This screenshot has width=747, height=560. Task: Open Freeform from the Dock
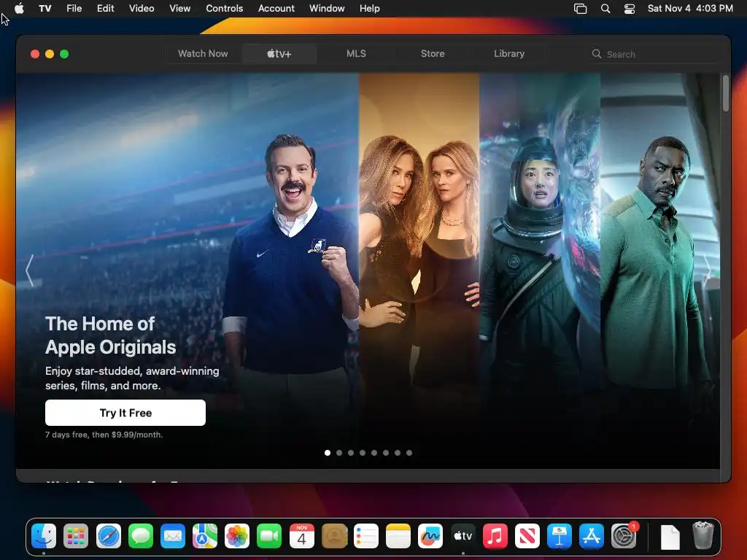pos(430,536)
